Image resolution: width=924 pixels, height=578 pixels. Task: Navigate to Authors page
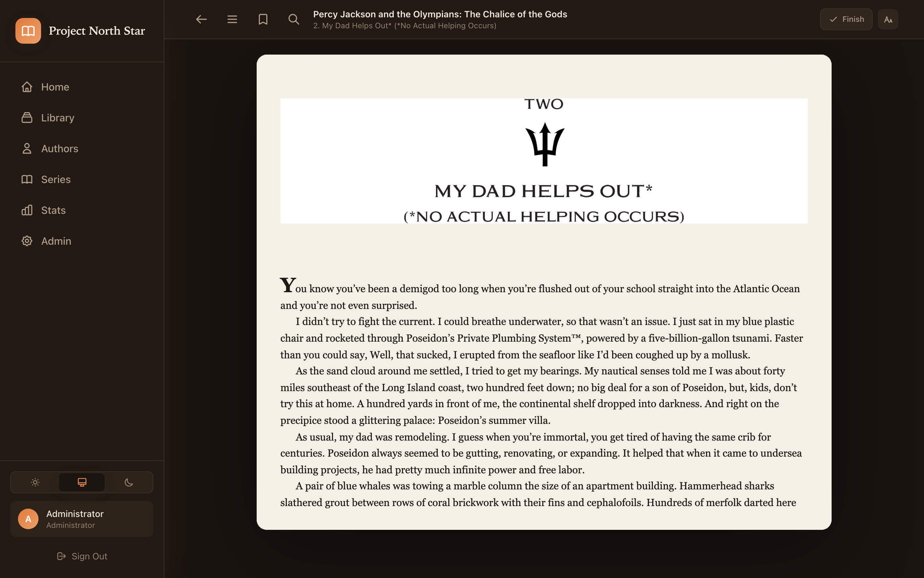[82, 148]
